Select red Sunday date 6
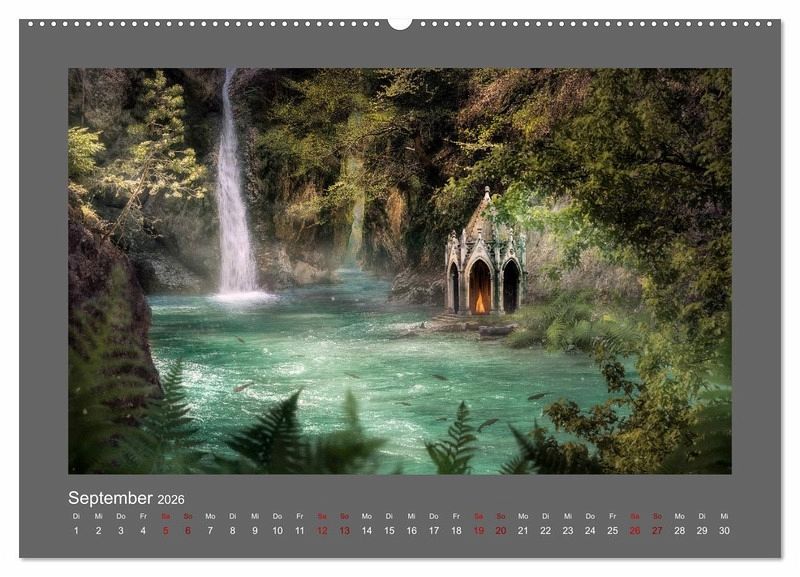Image resolution: width=800 pixels, height=577 pixels. [188, 531]
